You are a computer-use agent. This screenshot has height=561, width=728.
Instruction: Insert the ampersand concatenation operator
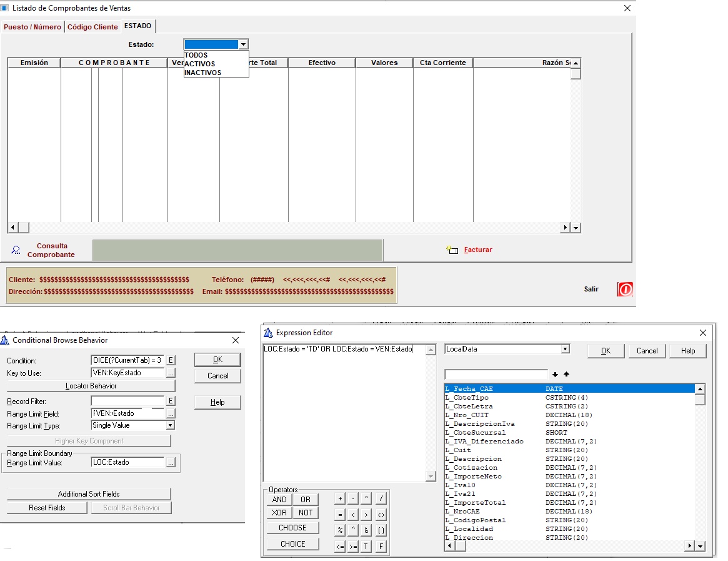366,530
